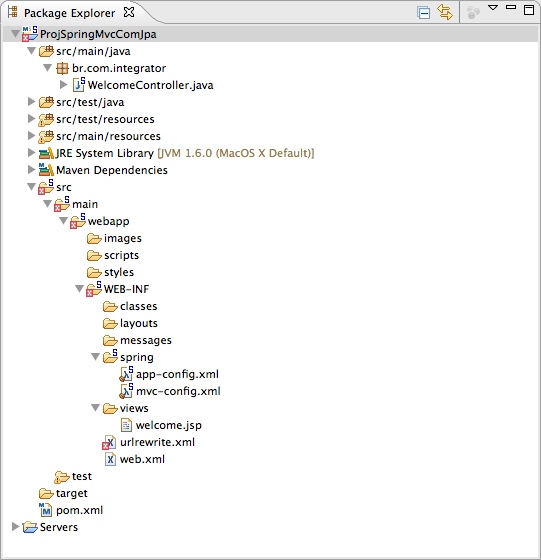541x560 pixels.
Task: Collapse the ProjSpringMvcComJpa project node
Action: pyautogui.click(x=15, y=34)
